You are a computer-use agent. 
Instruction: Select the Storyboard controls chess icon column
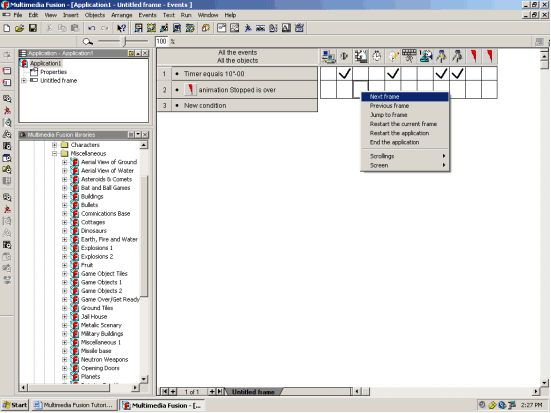coord(361,57)
